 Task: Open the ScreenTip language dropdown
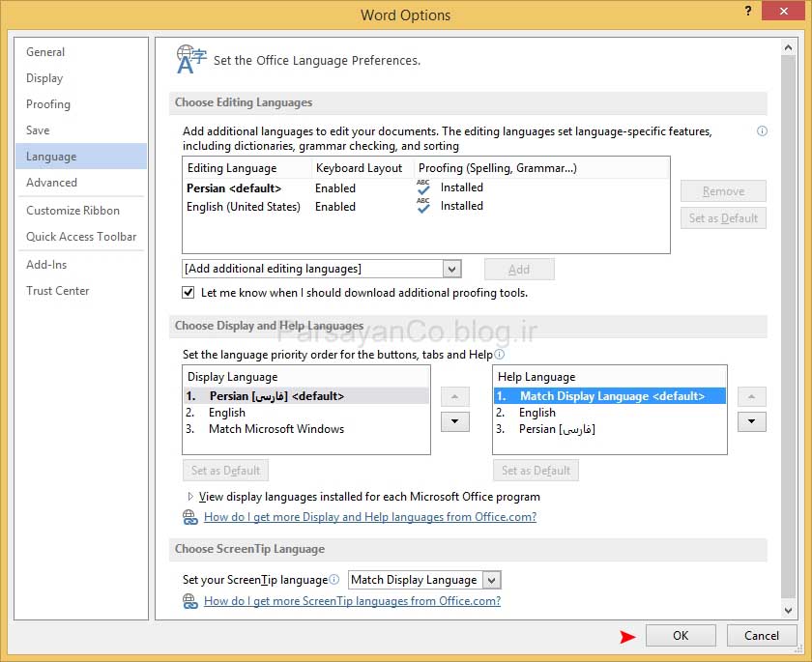(491, 580)
